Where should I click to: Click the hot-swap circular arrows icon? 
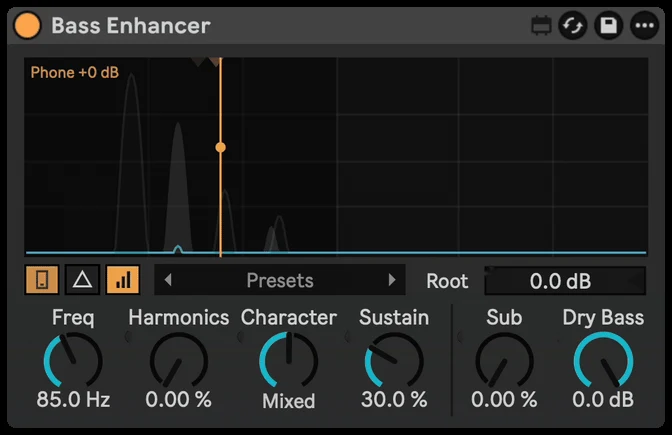[573, 26]
